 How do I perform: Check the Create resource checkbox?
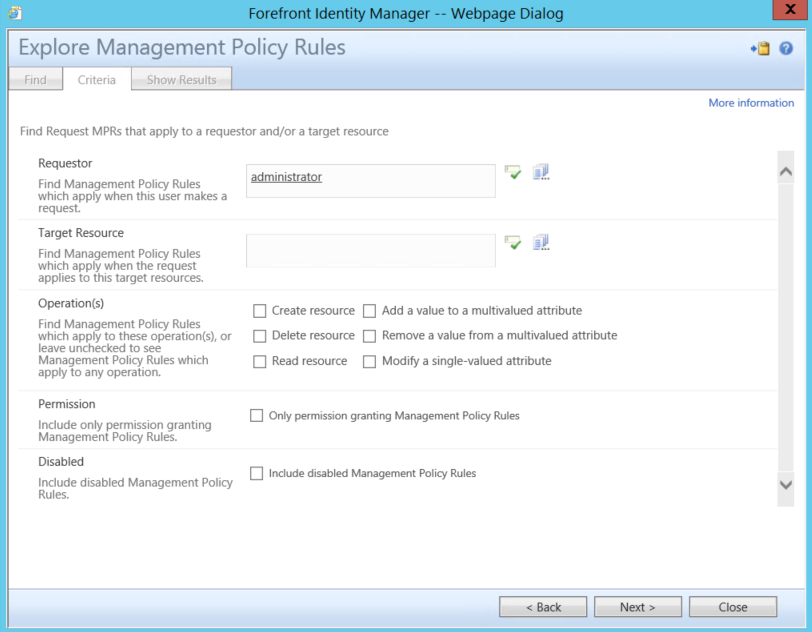coord(259,311)
